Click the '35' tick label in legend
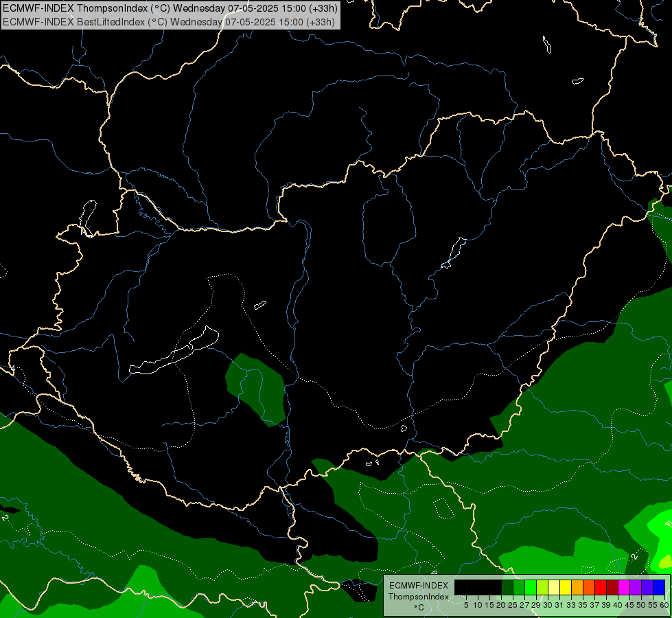 583,605
